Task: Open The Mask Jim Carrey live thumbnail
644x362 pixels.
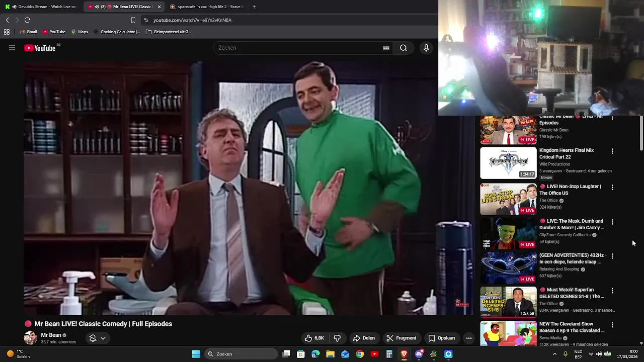Action: 508,234
